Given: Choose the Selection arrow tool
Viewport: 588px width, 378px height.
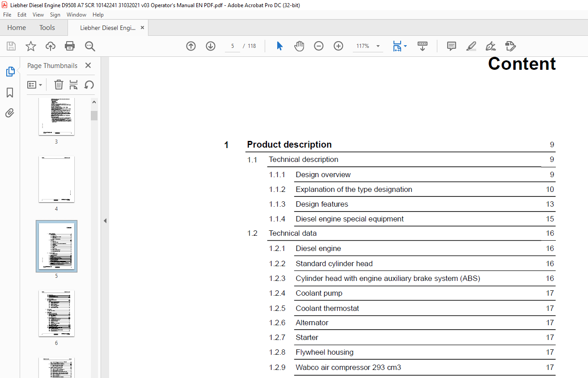Looking at the screenshot, I should click(x=279, y=46).
